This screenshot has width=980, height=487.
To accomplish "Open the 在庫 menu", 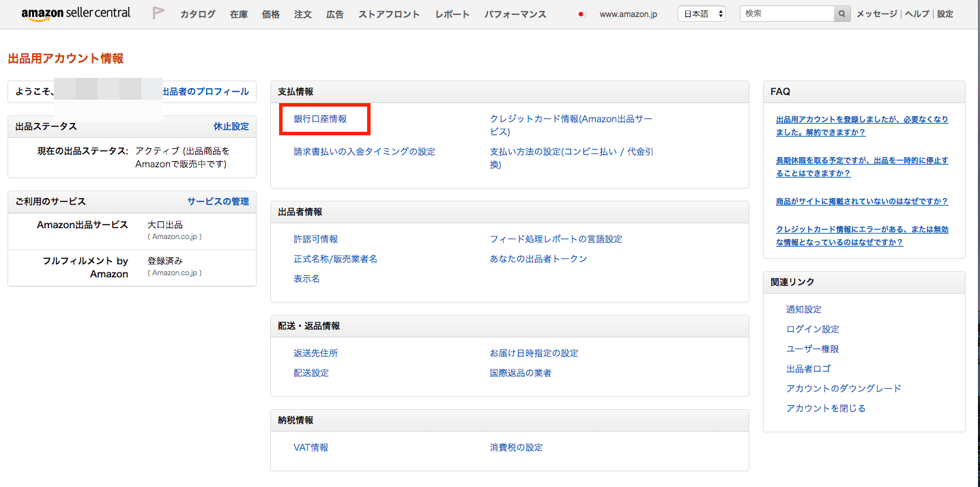I will (x=239, y=14).
